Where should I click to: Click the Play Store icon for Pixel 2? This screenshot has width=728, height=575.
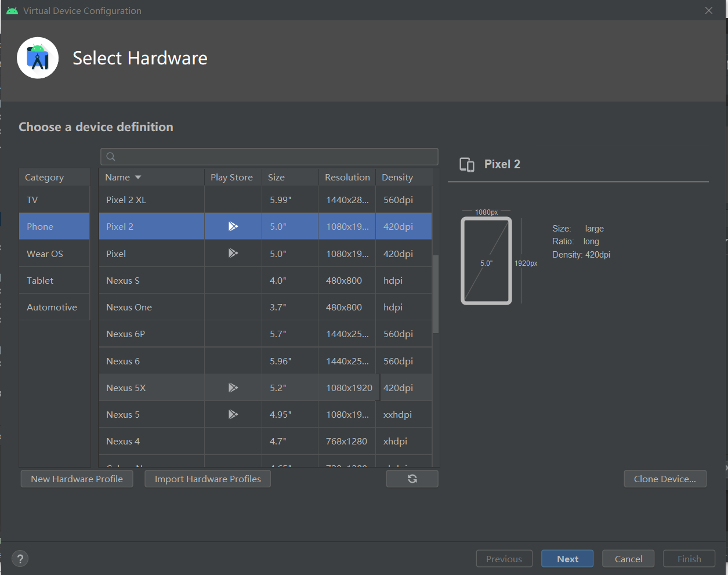click(233, 226)
